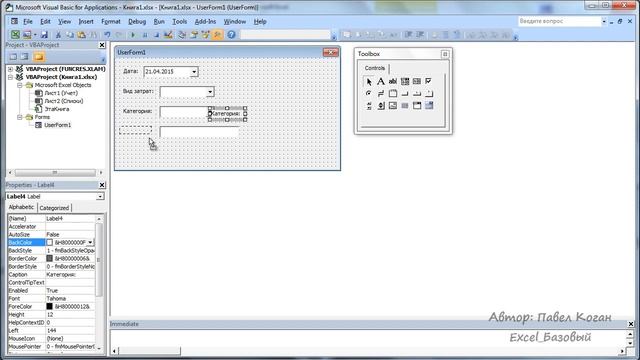Image resolution: width=640 pixels, height=360 pixels.
Task: Collapse the VBAProject (Книга1.xlsx) tree node
Action: click(11, 77)
